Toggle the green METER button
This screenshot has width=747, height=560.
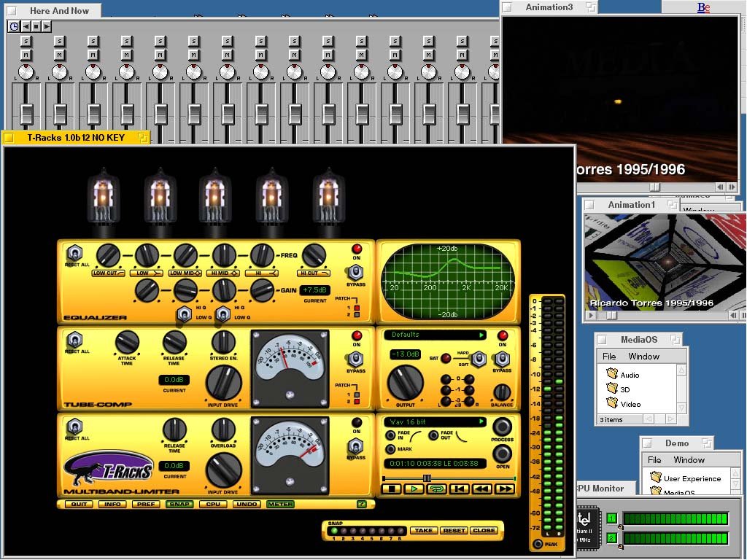tap(280, 504)
